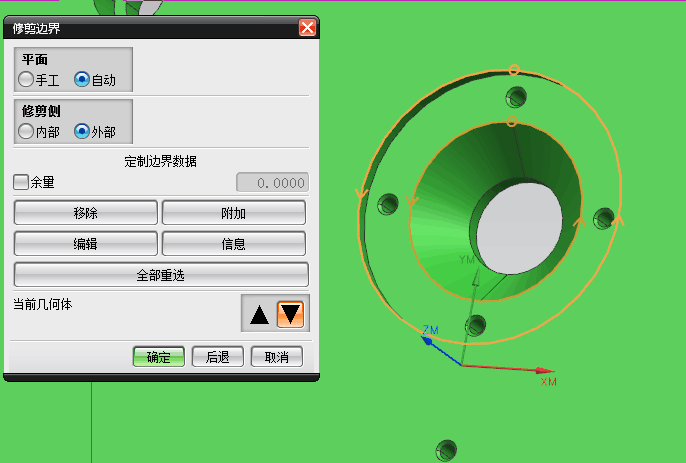The image size is (686, 463).
Task: Select the small hole left of the flange
Action: pos(388,204)
